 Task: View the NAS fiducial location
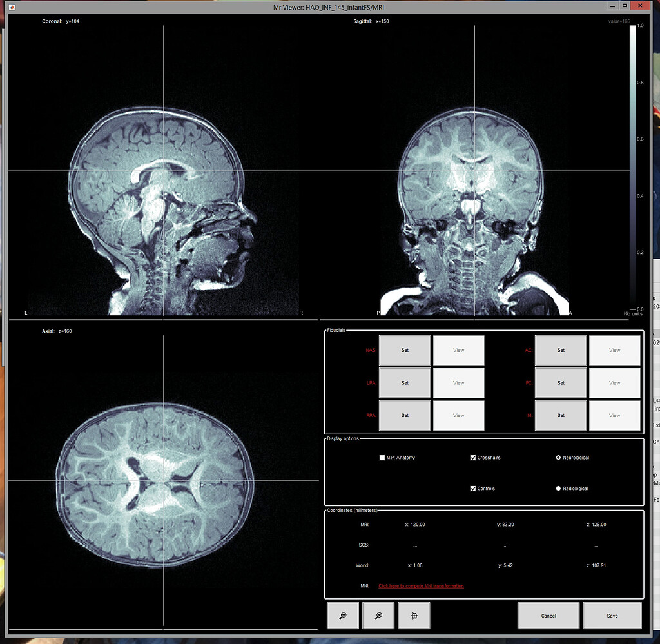458,350
